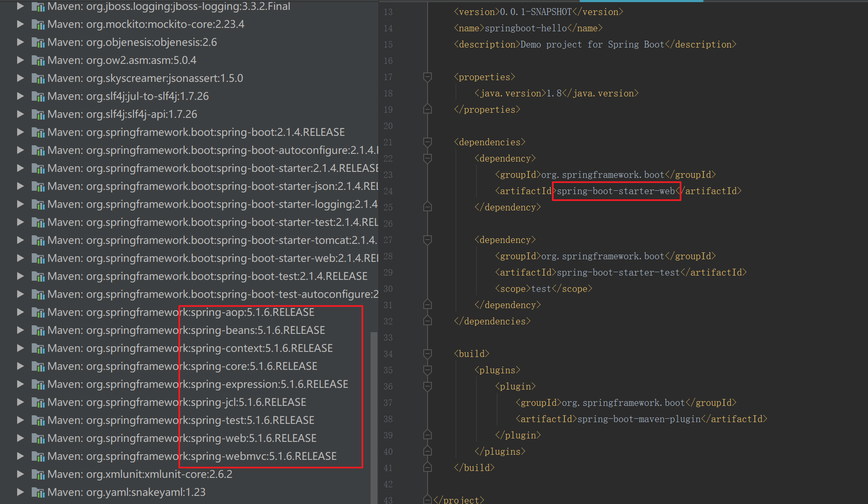Expand the jsonassert 1.5.0 library node
The width and height of the screenshot is (868, 504).
20,78
